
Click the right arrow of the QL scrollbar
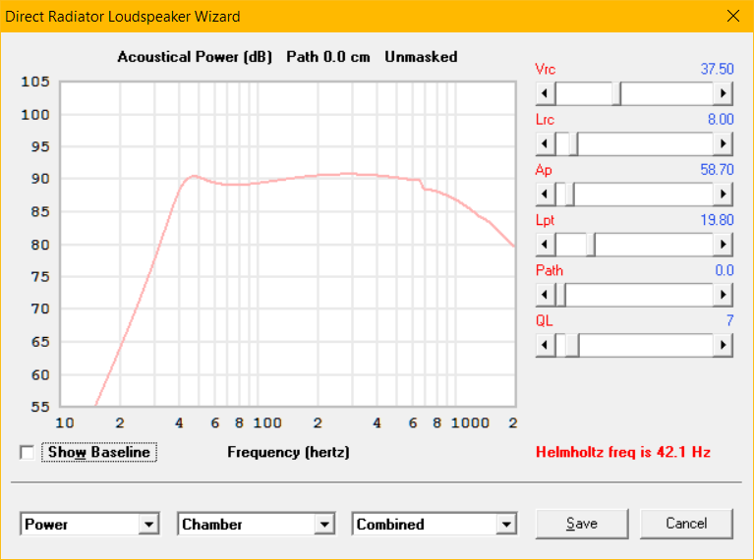[723, 345]
